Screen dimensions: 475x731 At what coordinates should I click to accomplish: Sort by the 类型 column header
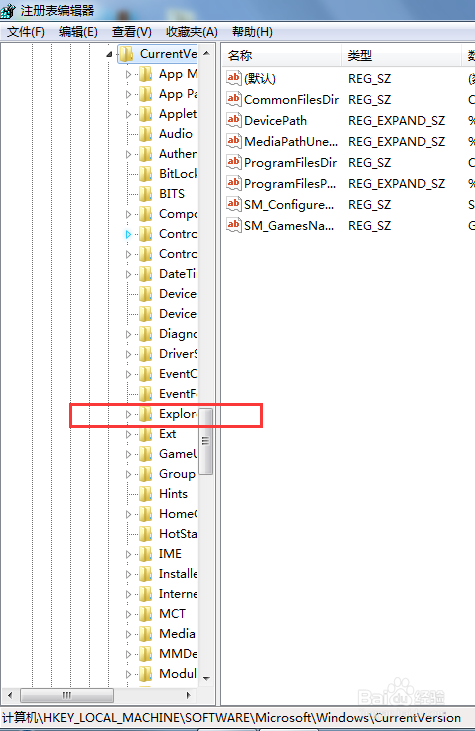click(x=401, y=55)
